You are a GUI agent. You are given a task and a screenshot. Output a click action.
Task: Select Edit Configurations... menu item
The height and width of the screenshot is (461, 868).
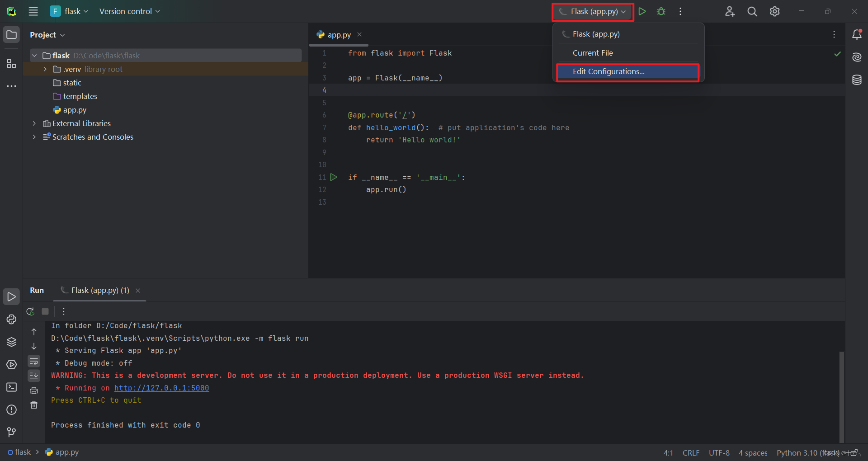628,71
